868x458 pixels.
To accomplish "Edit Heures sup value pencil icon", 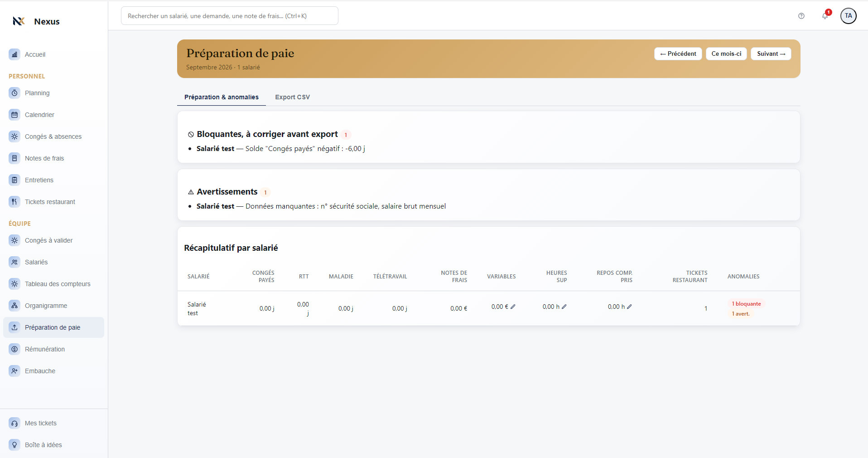I will pos(564,307).
